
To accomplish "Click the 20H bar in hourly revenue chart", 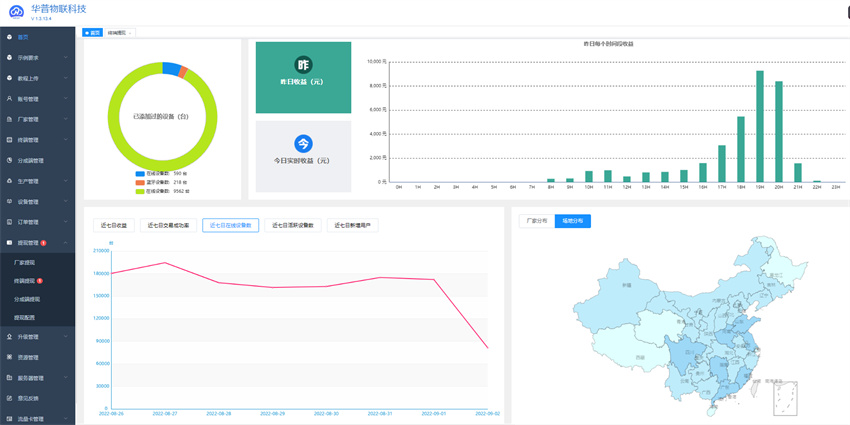I will [x=779, y=132].
